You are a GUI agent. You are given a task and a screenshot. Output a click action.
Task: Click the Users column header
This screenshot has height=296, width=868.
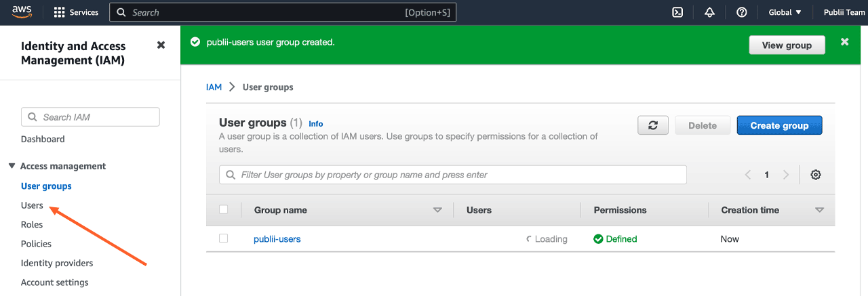pyautogui.click(x=479, y=210)
